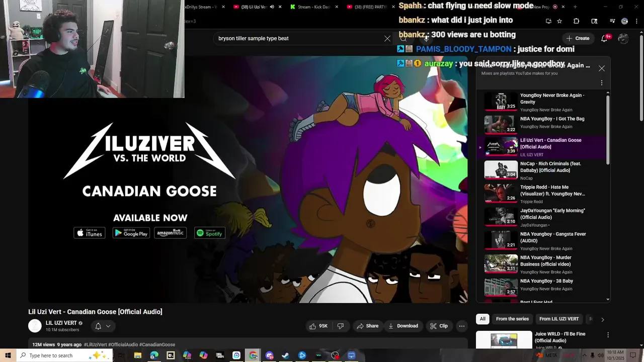Open the YouTube notifications bell
Image resolution: width=644 pixels, height=362 pixels.
click(604, 38)
